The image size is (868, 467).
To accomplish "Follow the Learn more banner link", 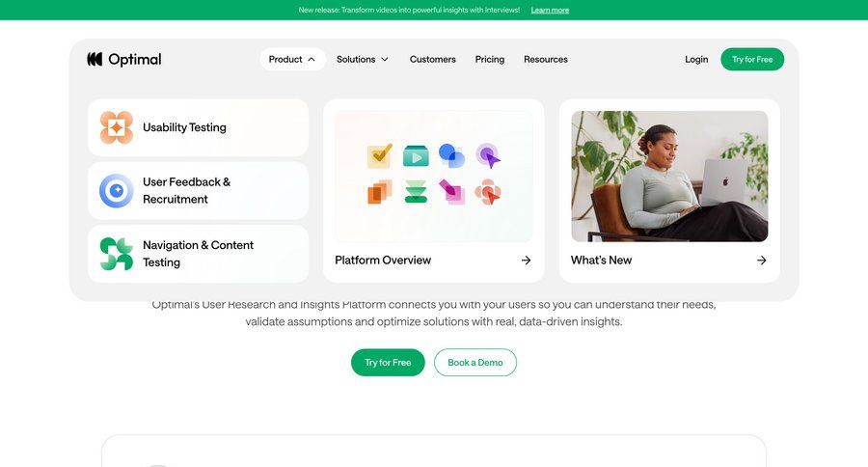I will point(550,10).
